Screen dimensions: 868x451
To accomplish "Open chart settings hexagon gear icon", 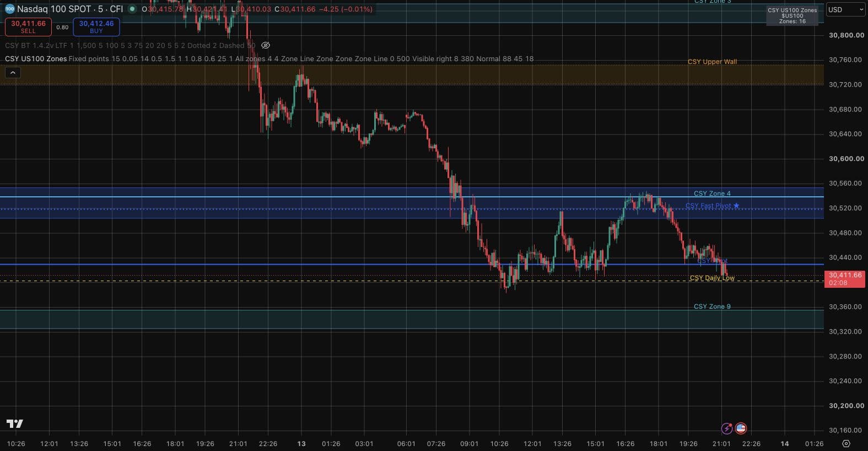I will click(847, 443).
